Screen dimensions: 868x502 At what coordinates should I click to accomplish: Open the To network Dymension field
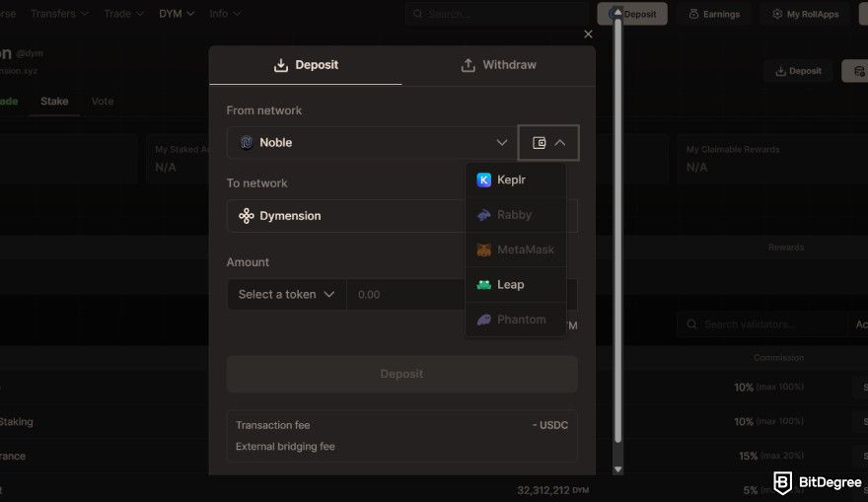(401, 216)
